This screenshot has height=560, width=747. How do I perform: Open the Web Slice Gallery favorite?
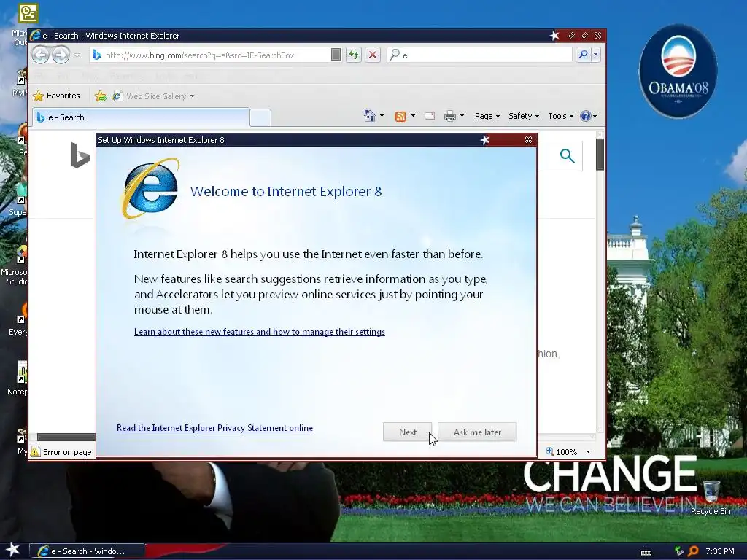pyautogui.click(x=153, y=96)
